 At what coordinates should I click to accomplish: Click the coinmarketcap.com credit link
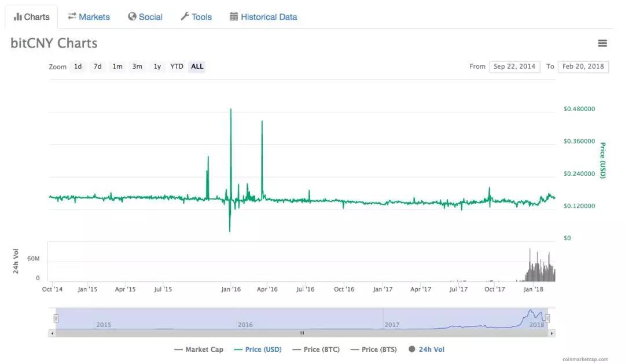pos(585,359)
